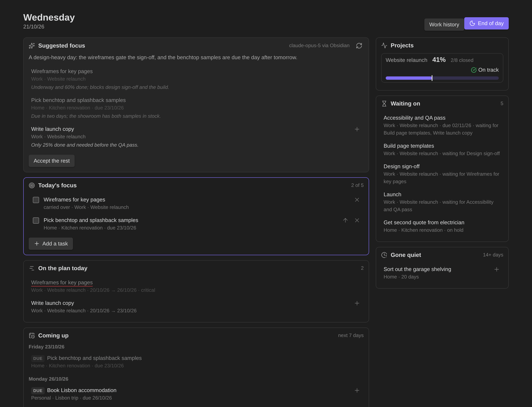The width and height of the screenshot is (532, 407).
Task: Click the 14+ days label in Gone quiet
Action: [493, 255]
